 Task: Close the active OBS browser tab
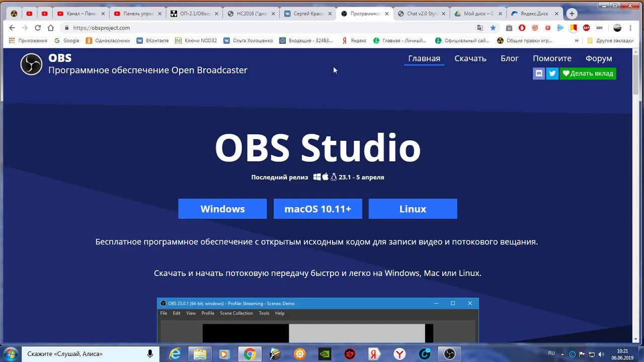(x=386, y=14)
